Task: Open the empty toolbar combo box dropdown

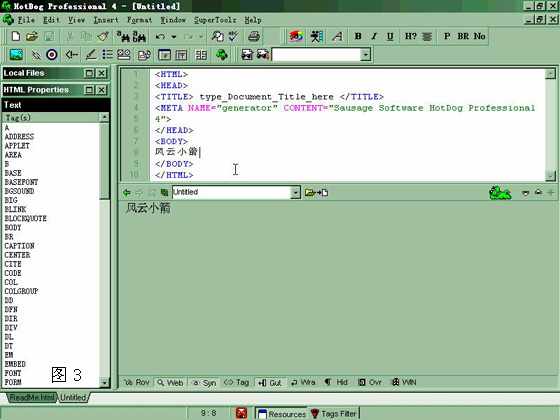Action: tap(365, 55)
